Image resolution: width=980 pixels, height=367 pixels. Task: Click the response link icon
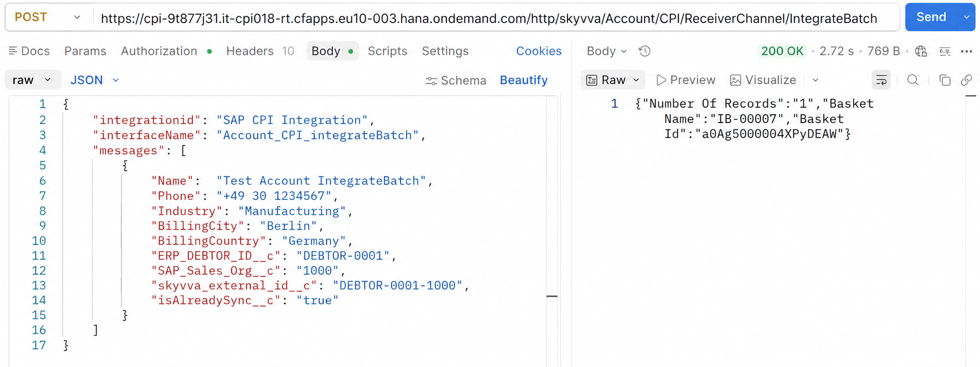(x=966, y=80)
